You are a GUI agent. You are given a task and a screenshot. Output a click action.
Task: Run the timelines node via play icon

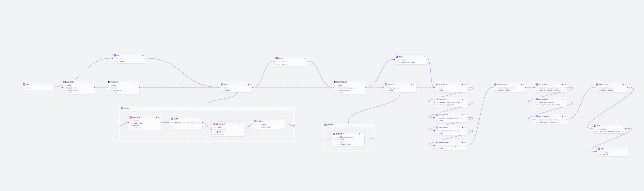tap(462, 99)
